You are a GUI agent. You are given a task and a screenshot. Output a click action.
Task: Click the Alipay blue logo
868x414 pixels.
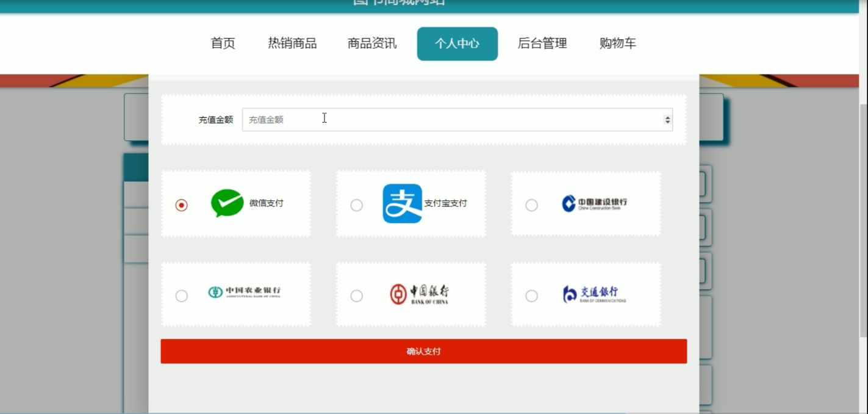click(x=402, y=203)
